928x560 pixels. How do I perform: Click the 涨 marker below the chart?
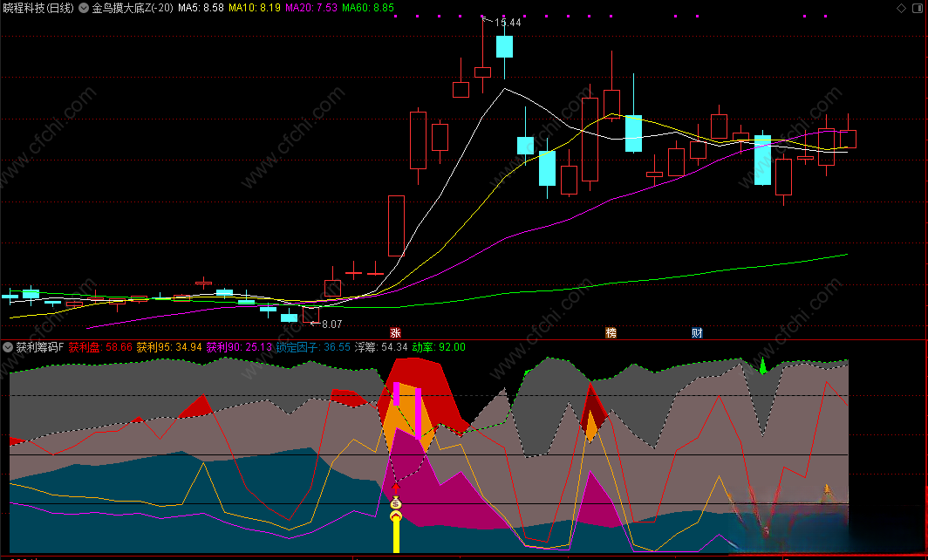coord(395,332)
